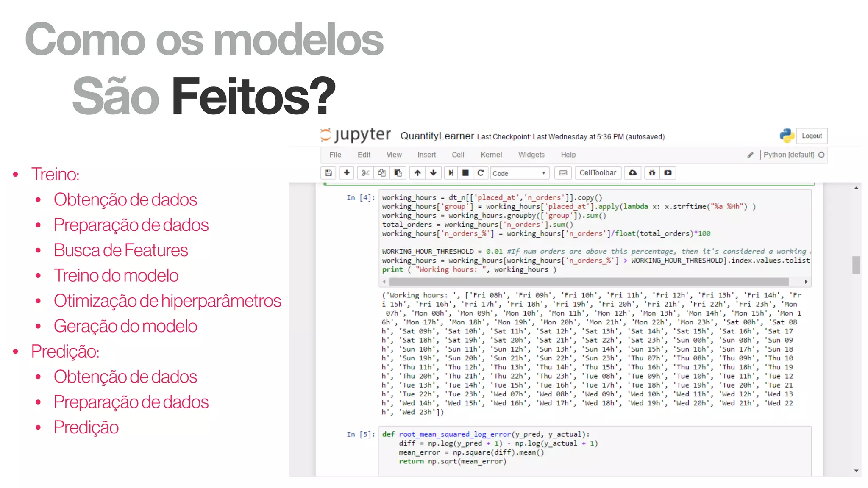Image resolution: width=868 pixels, height=488 pixels.
Task: Click the slideshow play toolbar icon
Action: [668, 173]
